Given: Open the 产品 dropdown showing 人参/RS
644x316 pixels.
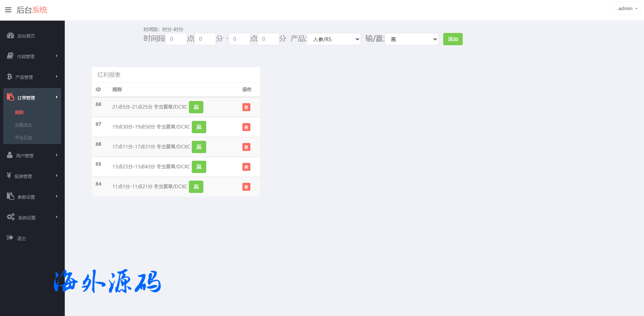Looking at the screenshot, I should point(334,39).
